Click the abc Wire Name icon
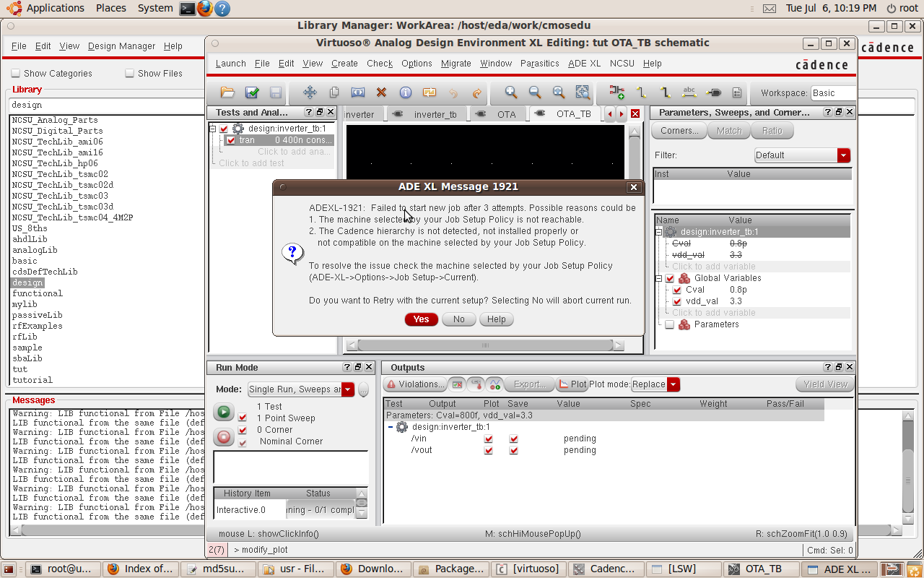The height and width of the screenshot is (578, 924). tap(689, 92)
